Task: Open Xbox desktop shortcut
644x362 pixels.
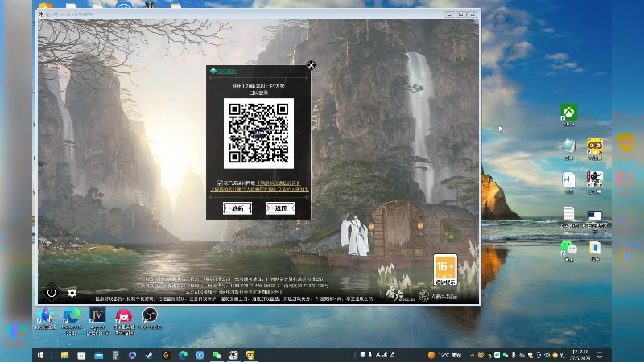Action: 568,115
